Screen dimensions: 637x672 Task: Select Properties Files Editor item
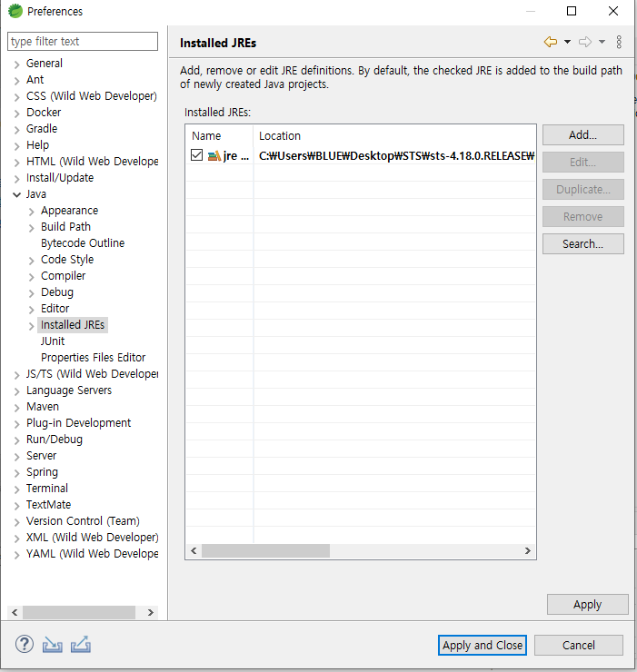click(93, 358)
